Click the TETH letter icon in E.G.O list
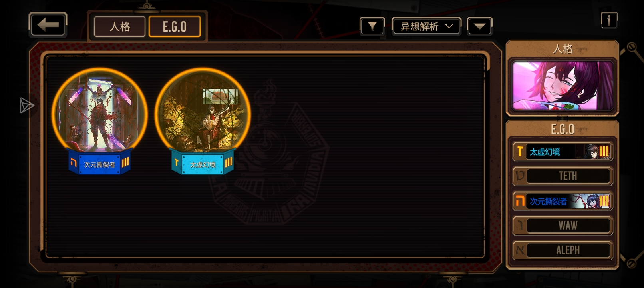This screenshot has width=644, height=288. pyautogui.click(x=520, y=176)
